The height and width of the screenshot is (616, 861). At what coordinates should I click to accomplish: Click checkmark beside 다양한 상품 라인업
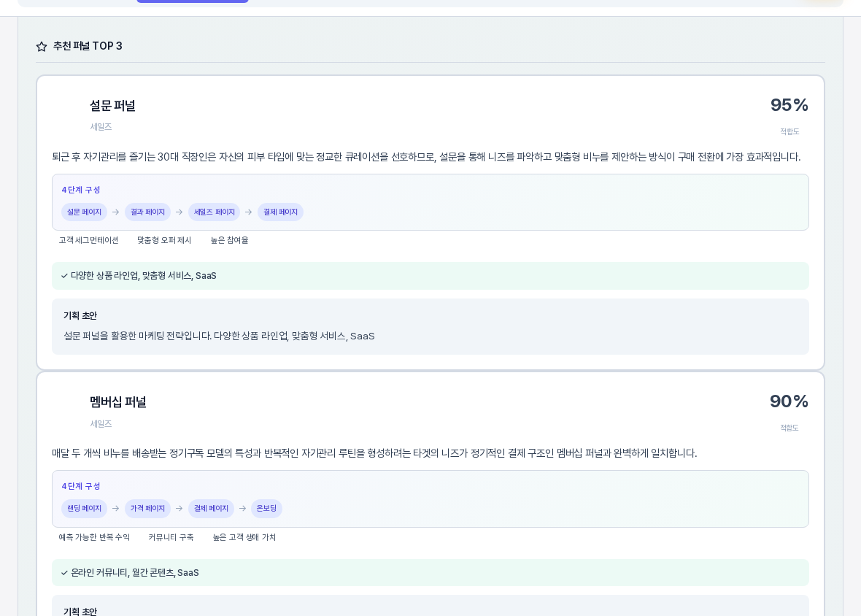pos(64,276)
